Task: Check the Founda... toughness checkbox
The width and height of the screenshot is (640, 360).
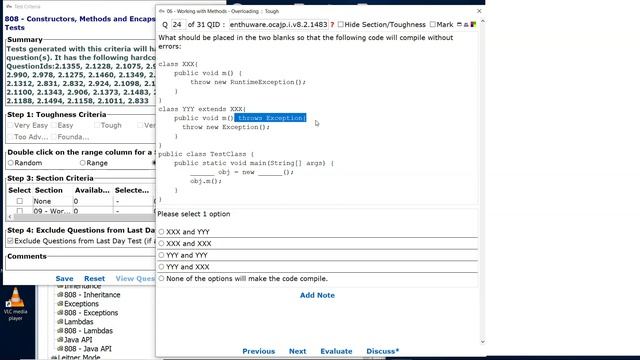Action: pyautogui.click(x=54, y=137)
